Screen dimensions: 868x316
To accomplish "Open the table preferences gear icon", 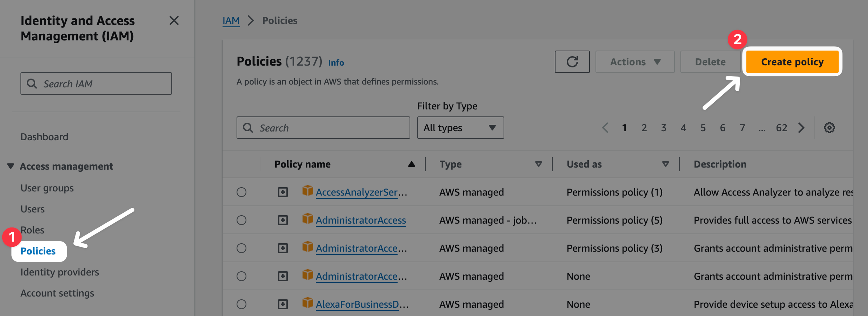I will [829, 128].
